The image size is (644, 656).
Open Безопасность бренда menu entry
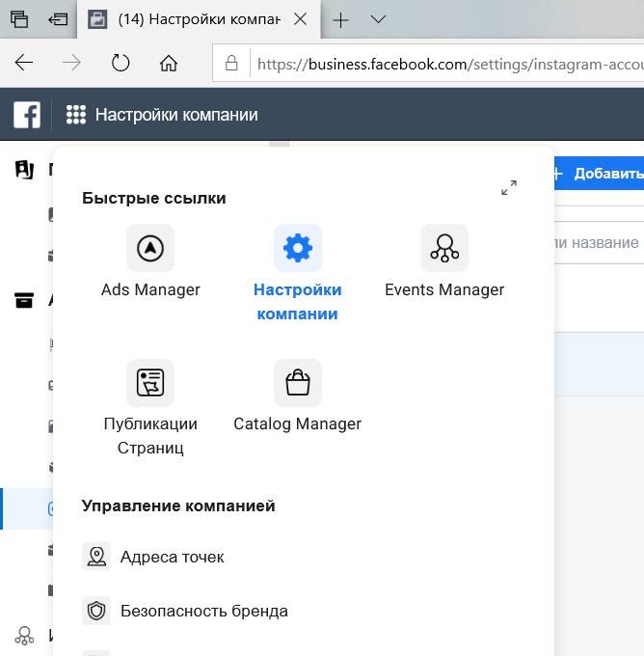[x=203, y=611]
